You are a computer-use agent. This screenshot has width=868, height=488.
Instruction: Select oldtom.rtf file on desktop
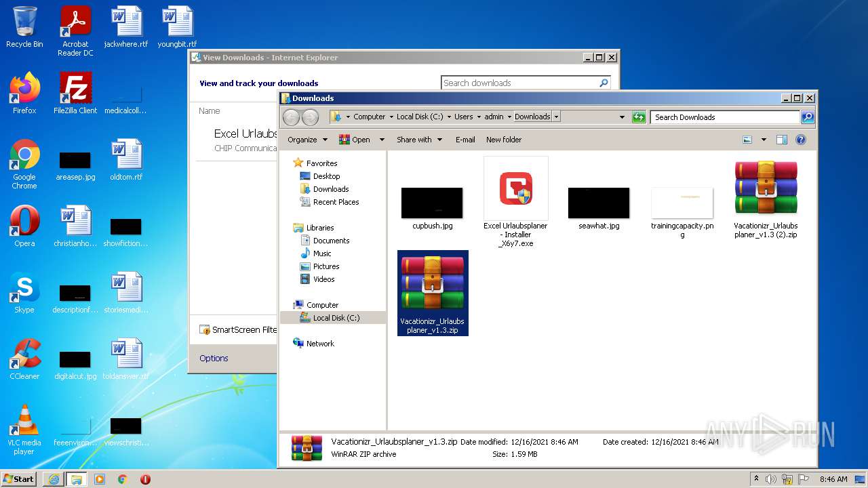pyautogui.click(x=126, y=160)
